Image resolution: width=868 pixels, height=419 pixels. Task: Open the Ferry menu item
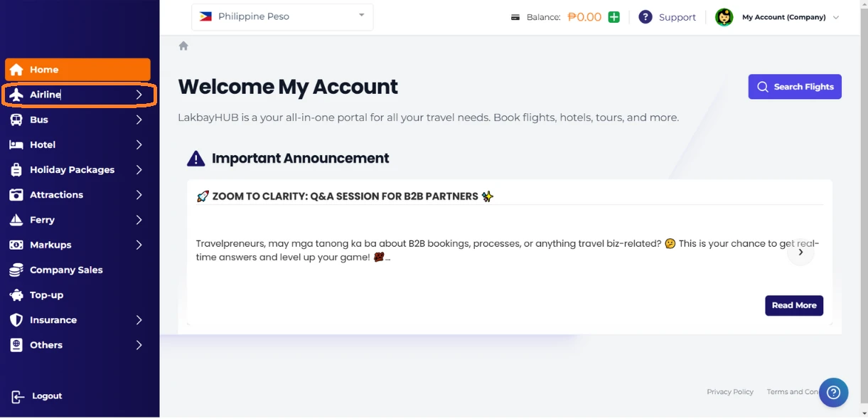tap(42, 220)
